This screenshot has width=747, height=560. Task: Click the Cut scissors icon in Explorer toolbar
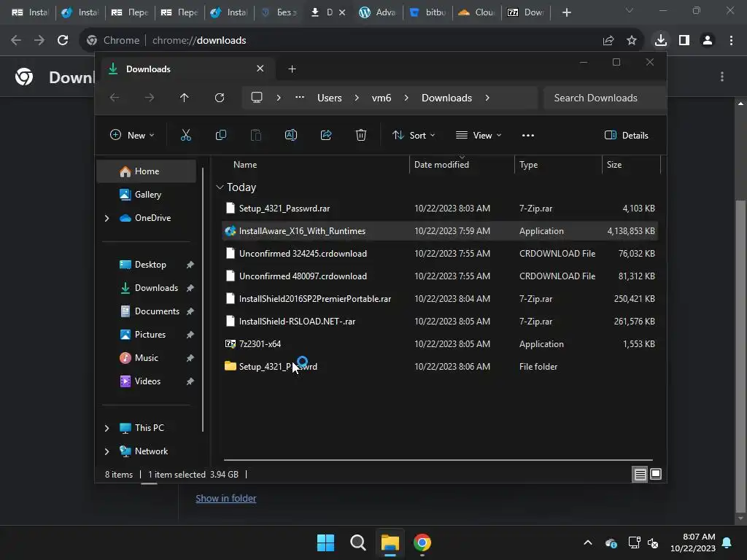pyautogui.click(x=186, y=135)
